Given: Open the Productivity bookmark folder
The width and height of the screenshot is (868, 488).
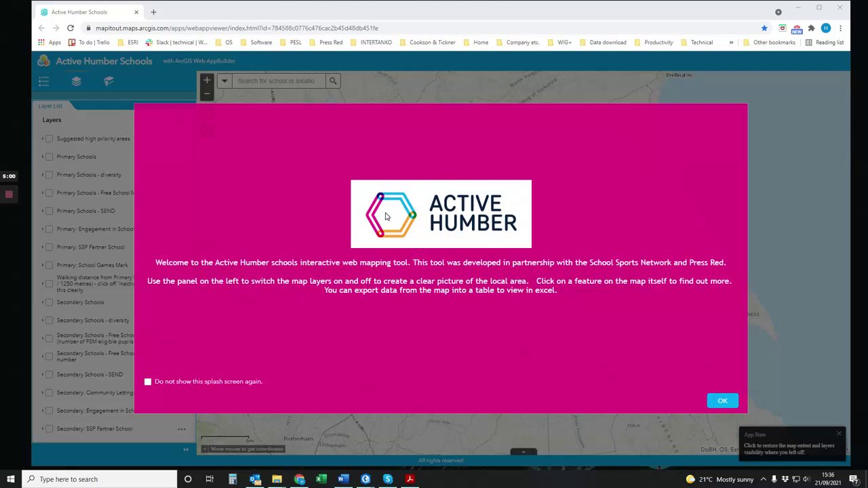Looking at the screenshot, I should tap(653, 42).
